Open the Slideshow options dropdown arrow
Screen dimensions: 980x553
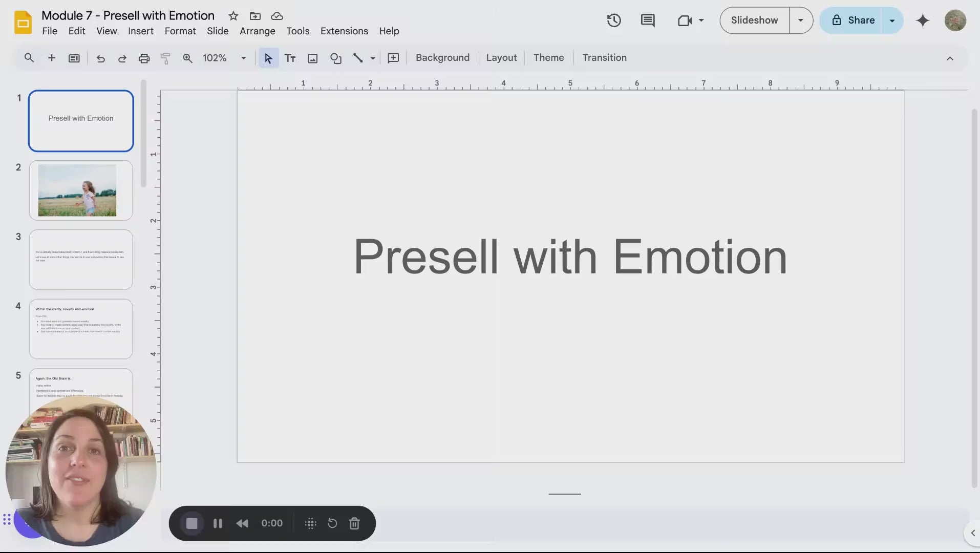pos(800,20)
